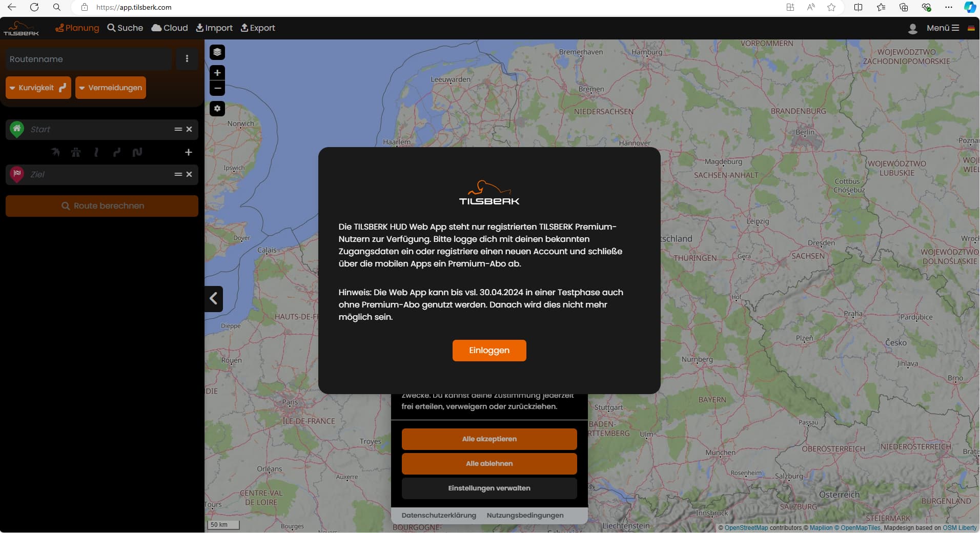Select the extra curvy routing mode
This screenshot has width=980, height=533.
pos(137,152)
